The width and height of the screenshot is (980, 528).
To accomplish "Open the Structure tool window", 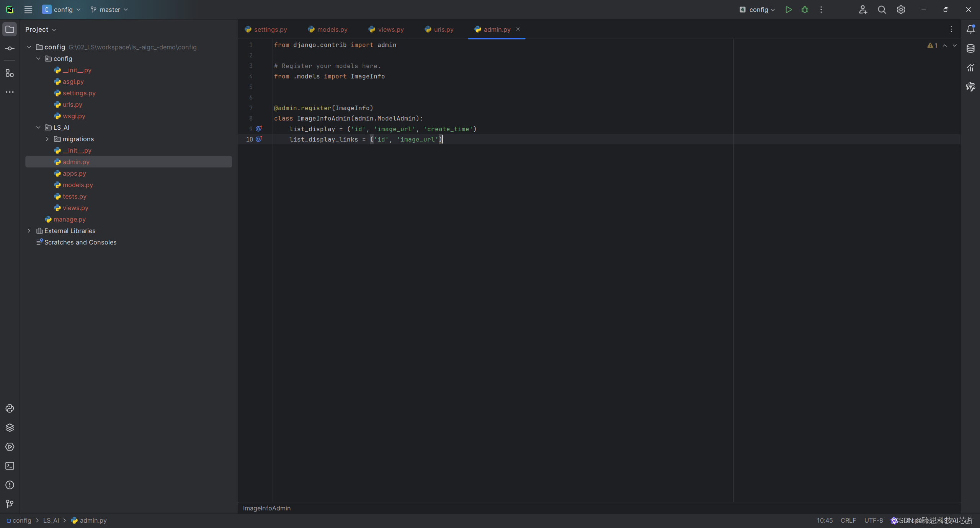I will 10,73.
